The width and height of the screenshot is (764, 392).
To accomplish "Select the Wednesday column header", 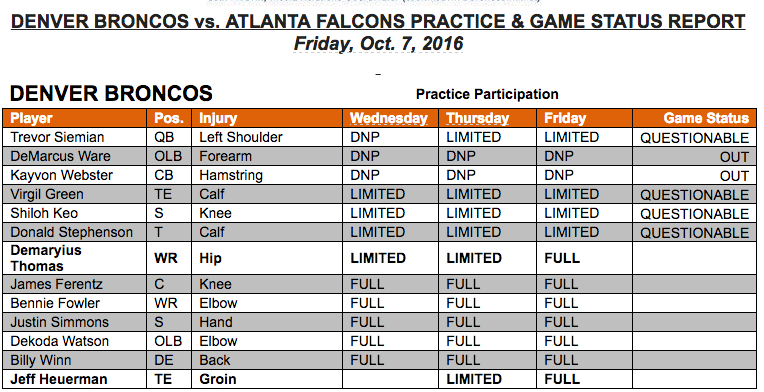I will pos(388,118).
